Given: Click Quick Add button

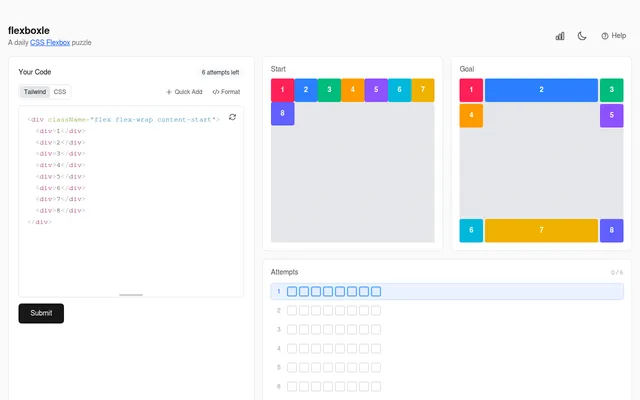Looking at the screenshot, I should 184,92.
